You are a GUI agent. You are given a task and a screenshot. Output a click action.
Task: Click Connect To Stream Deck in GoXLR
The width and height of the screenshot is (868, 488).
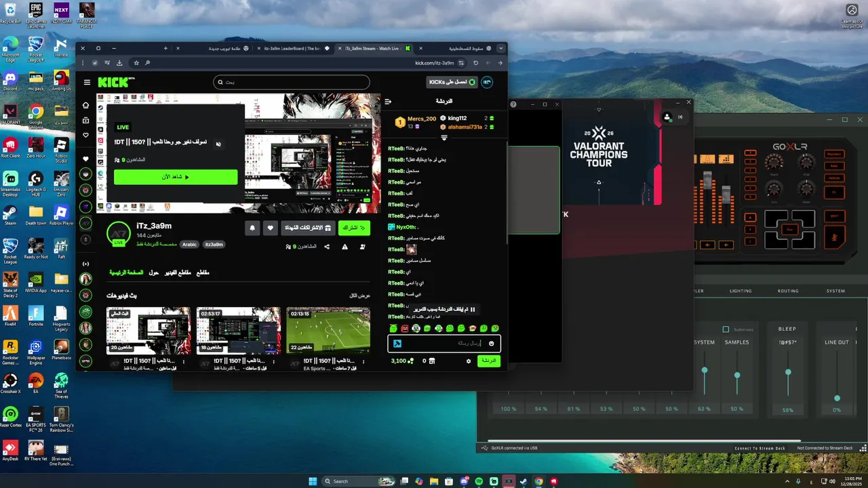pos(759,448)
